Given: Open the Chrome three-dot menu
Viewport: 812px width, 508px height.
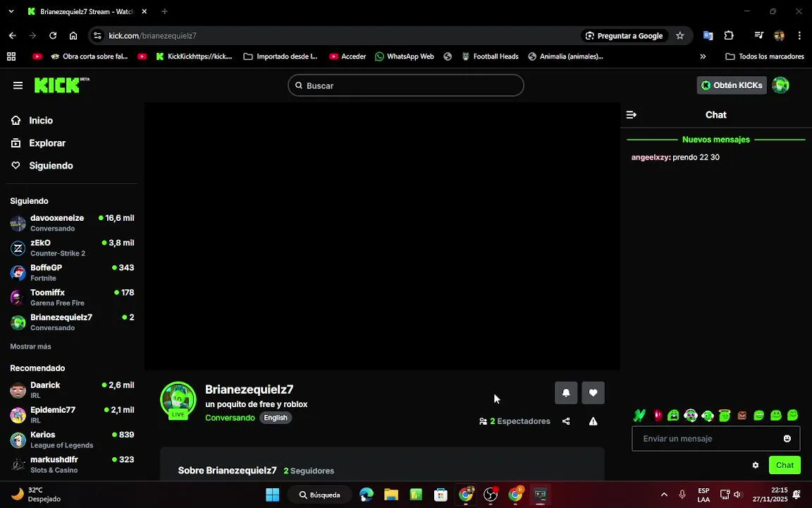Looking at the screenshot, I should (x=799, y=36).
